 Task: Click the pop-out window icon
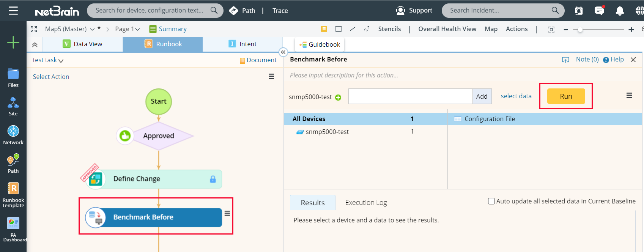point(565,60)
